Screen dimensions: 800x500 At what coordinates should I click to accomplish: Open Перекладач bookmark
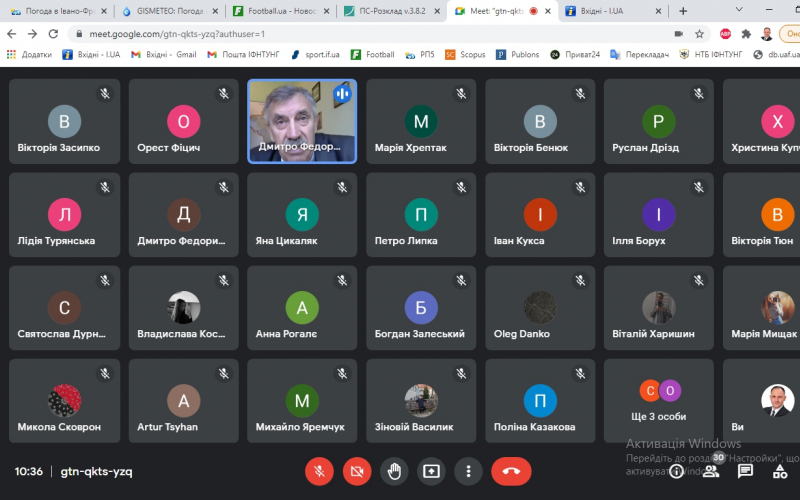[639, 55]
